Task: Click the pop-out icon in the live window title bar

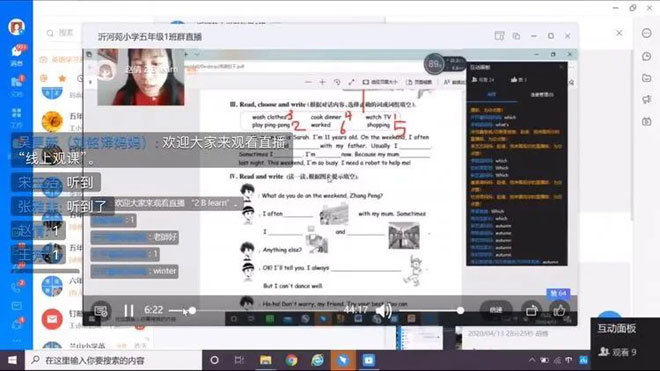Action: [x=516, y=36]
